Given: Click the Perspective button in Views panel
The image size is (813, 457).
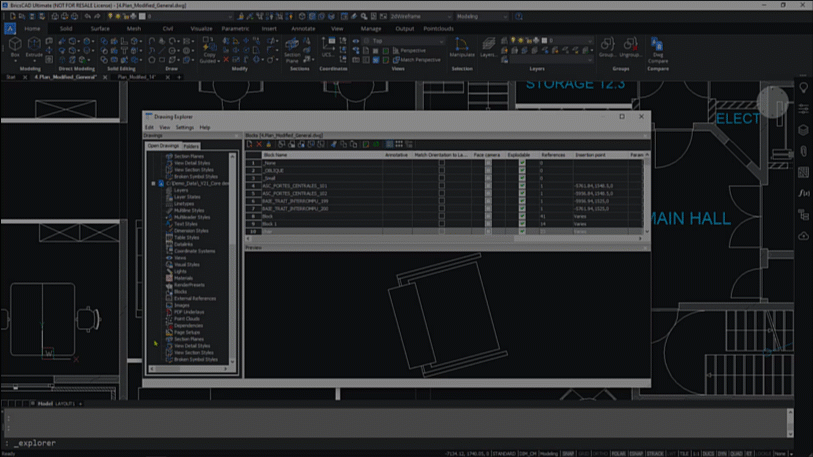Looking at the screenshot, I should [x=409, y=50].
